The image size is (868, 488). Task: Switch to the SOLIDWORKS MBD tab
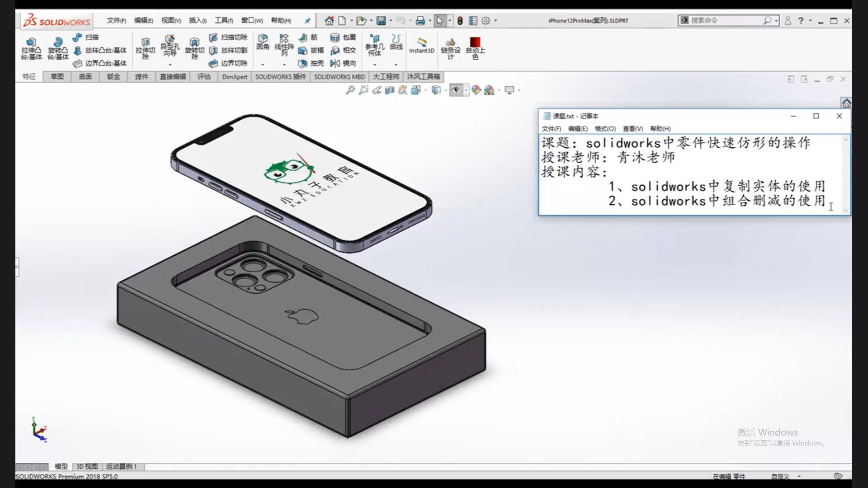pyautogui.click(x=340, y=76)
